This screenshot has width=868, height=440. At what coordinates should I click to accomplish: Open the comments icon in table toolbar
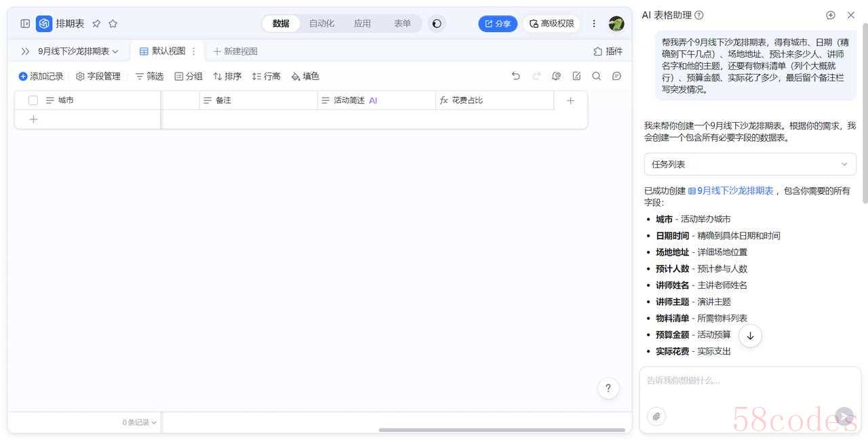point(616,77)
